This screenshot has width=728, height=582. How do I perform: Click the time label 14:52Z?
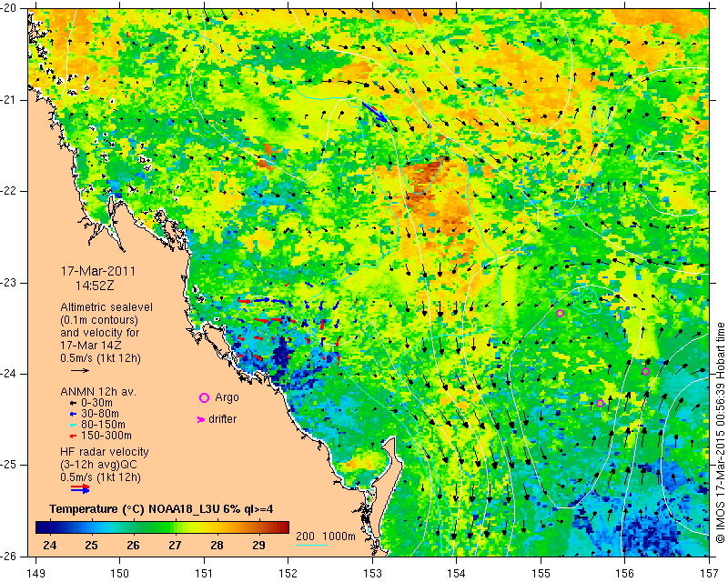(95, 286)
